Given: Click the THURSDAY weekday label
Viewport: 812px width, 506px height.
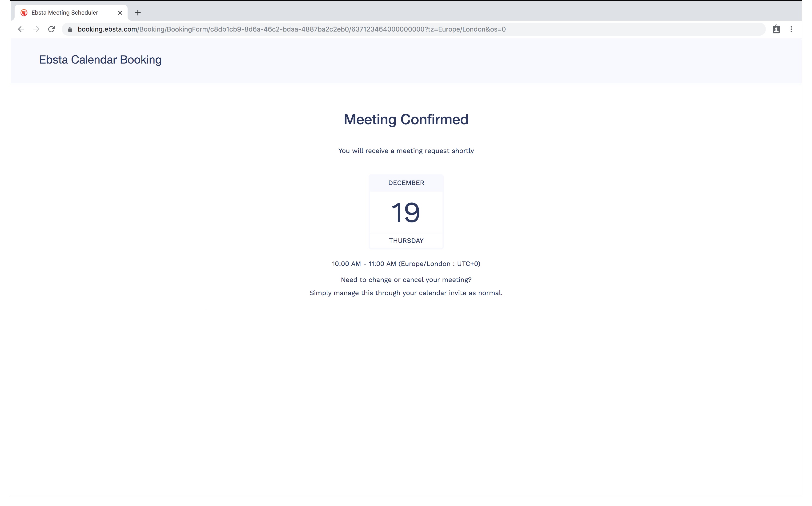Looking at the screenshot, I should [406, 241].
